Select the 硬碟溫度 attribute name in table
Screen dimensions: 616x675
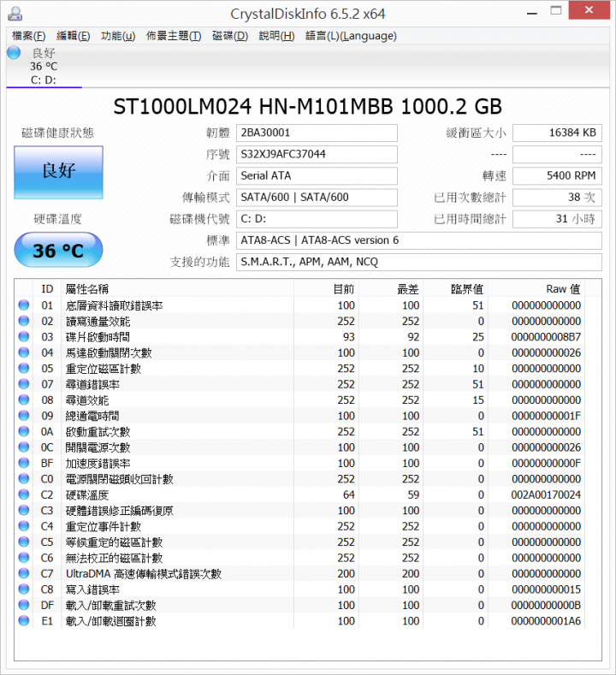pos(87,495)
